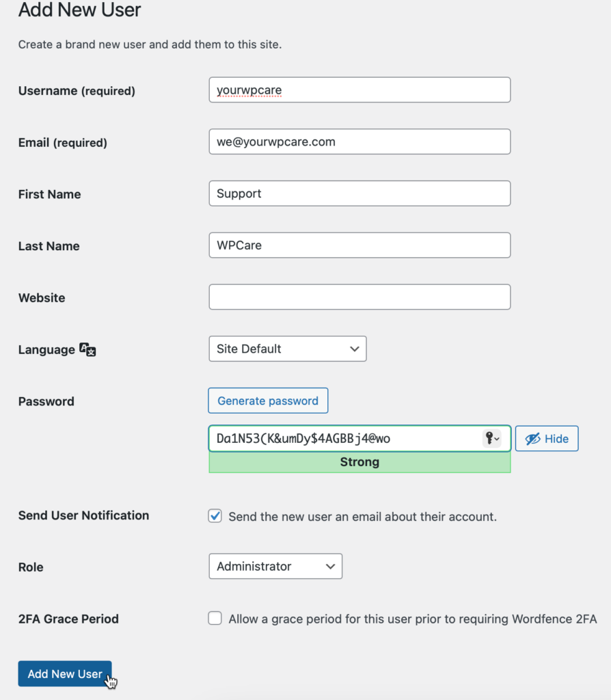Hide the password with the eye button

coord(547,439)
